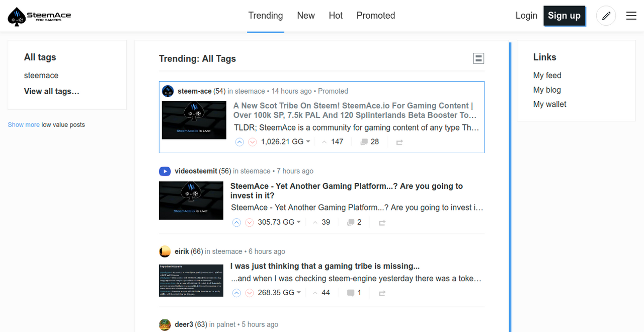Downvote the steem-ace promoted post

(253, 142)
